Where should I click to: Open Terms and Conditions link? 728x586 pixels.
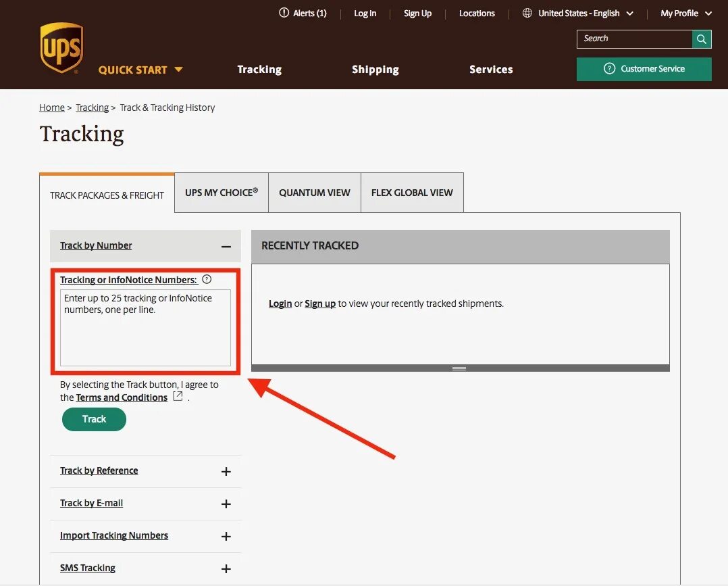coord(122,397)
